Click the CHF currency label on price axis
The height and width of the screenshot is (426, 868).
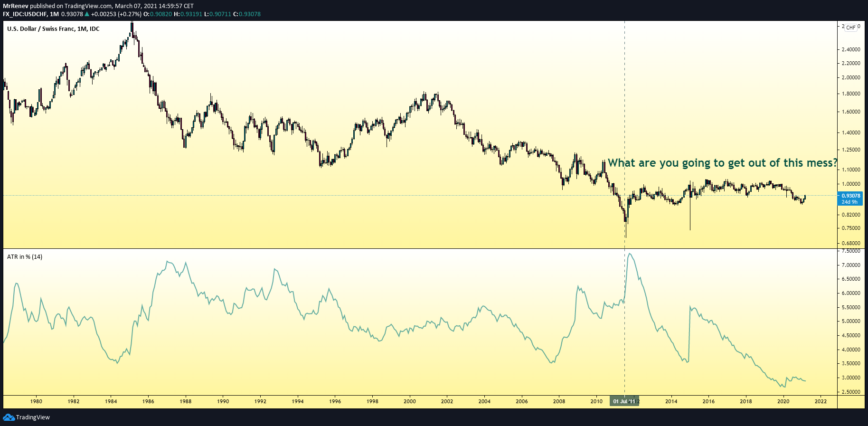(851, 28)
